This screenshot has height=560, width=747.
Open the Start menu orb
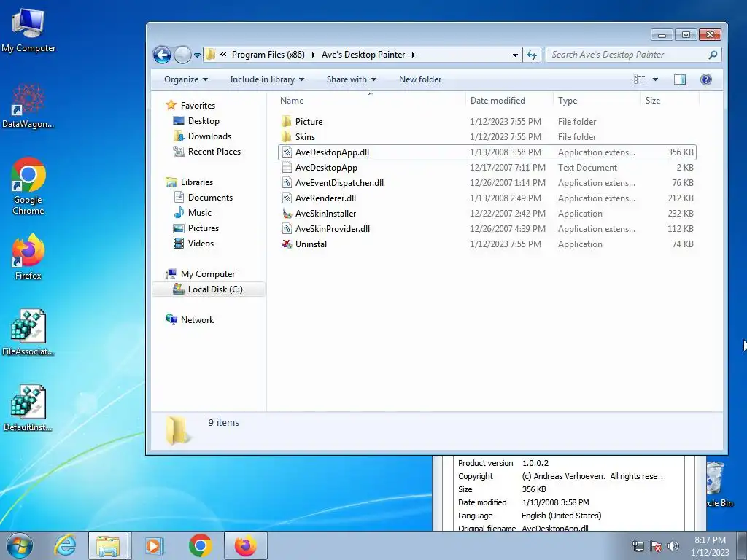20,545
